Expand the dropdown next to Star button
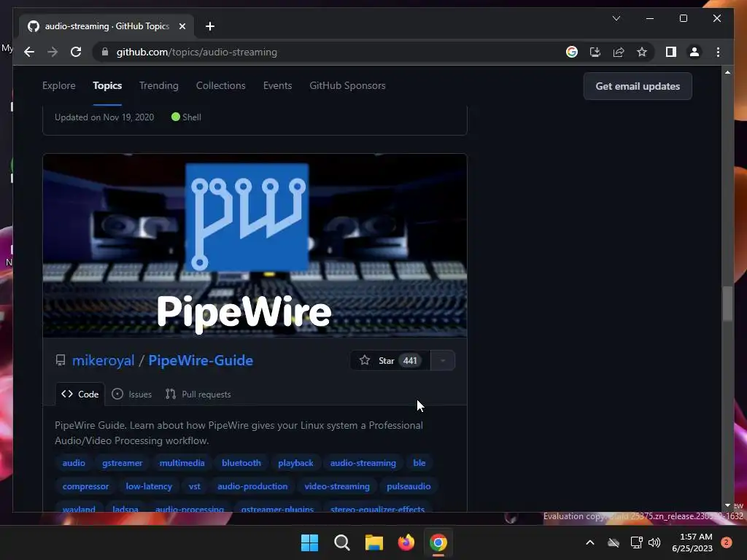 tap(443, 360)
